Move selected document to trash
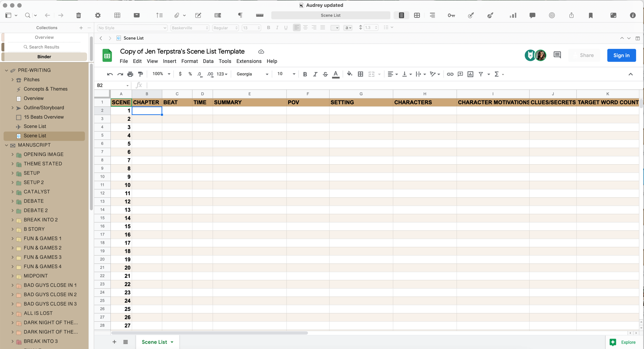 pos(79,15)
